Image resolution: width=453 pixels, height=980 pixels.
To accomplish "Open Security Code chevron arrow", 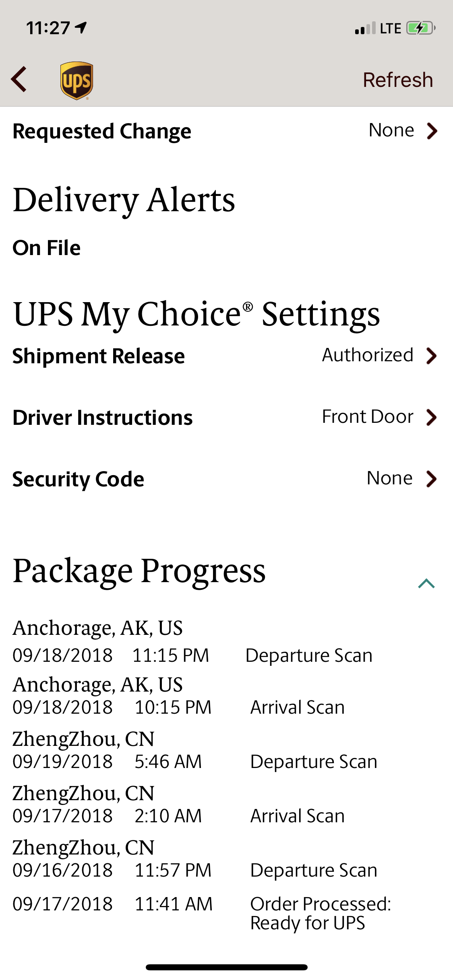I will click(x=432, y=479).
